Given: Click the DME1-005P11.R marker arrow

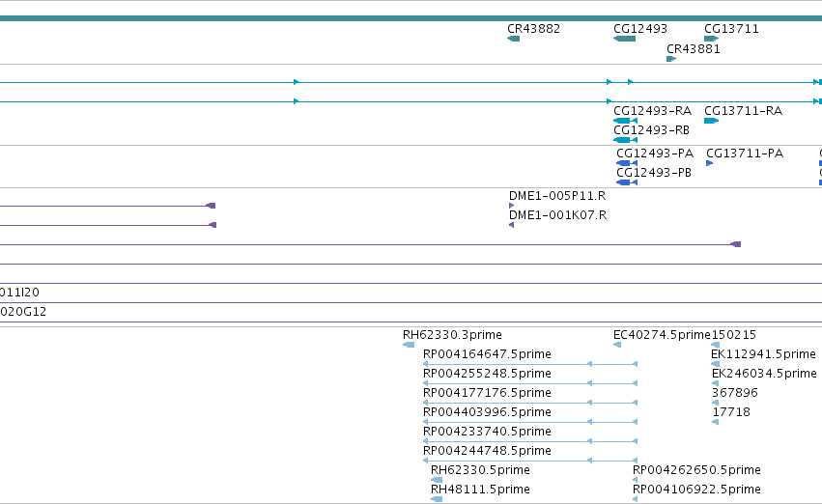Looking at the screenshot, I should point(512,206).
